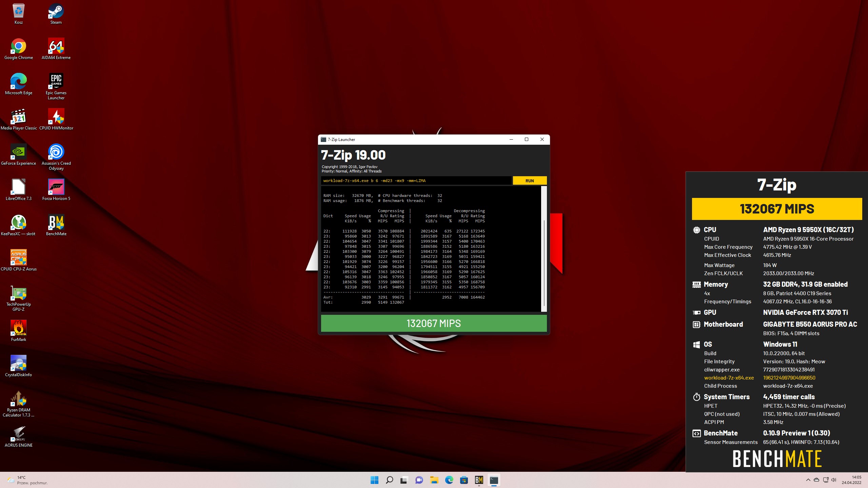Open Google Chrome desktop shortcut

(x=19, y=49)
